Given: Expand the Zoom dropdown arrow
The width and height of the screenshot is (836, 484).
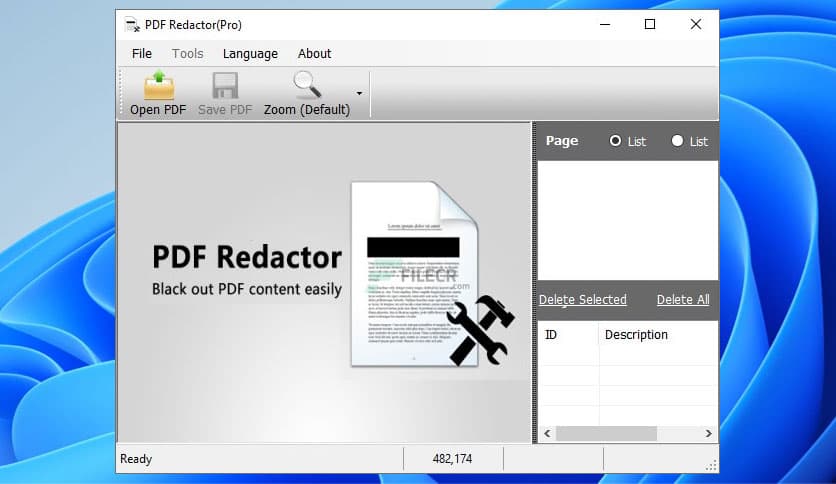Looking at the screenshot, I should coord(359,93).
